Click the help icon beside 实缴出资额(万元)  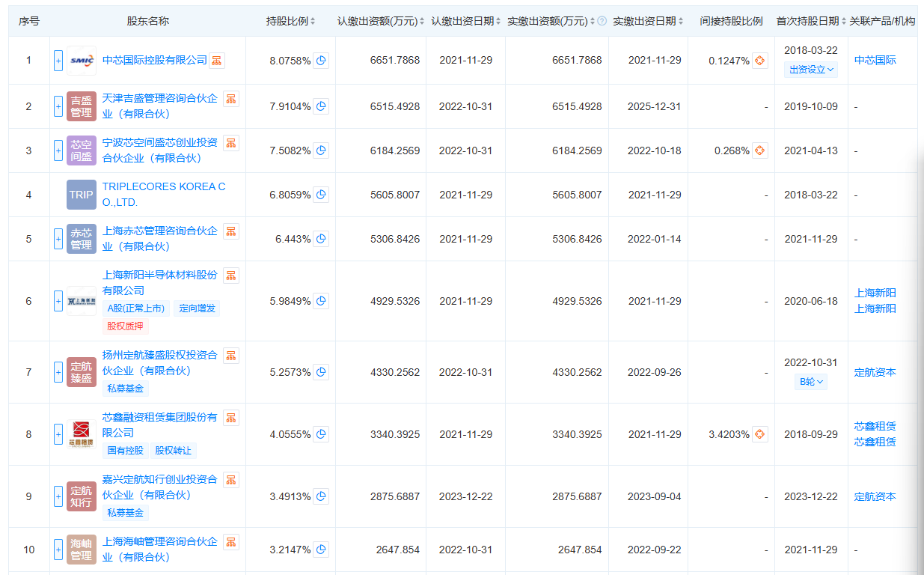coord(602,21)
